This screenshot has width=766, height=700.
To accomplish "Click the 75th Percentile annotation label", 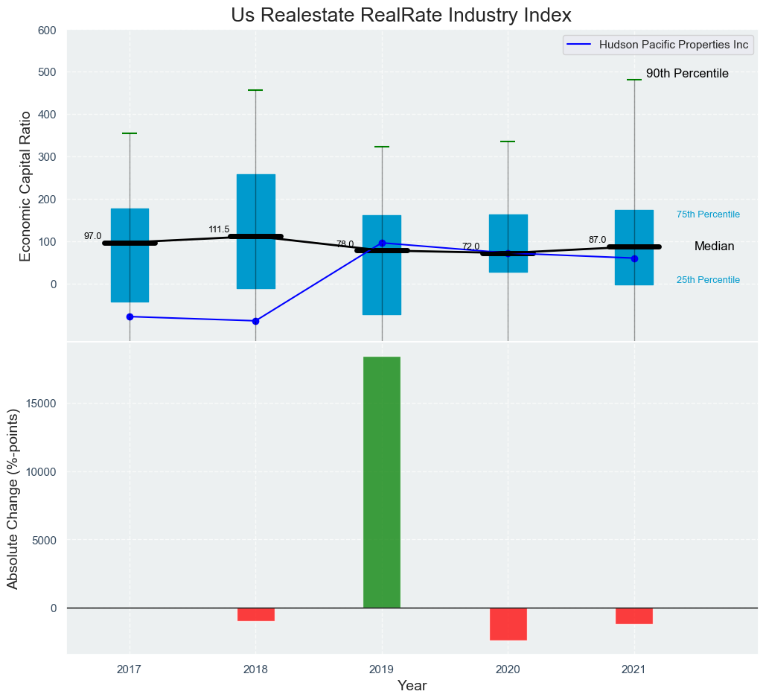I will point(708,214).
